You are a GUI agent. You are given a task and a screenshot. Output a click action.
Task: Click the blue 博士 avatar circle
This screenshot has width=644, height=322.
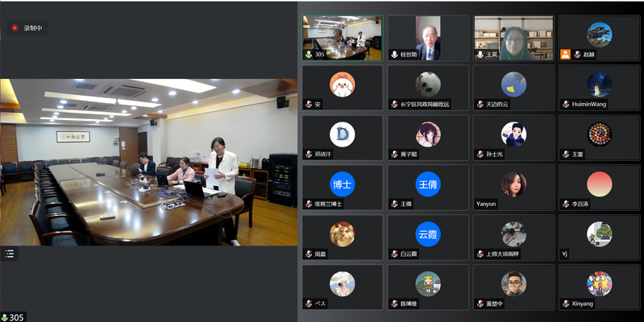(x=343, y=184)
